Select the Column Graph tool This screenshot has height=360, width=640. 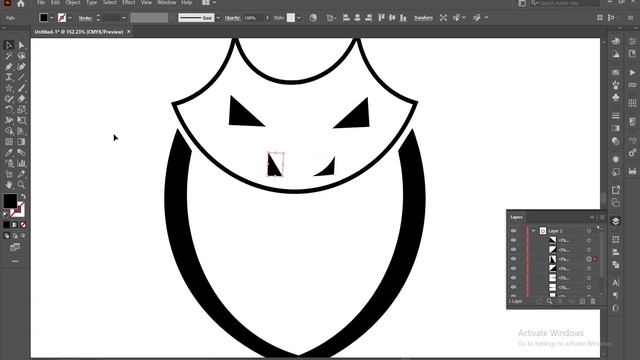click(x=21, y=163)
